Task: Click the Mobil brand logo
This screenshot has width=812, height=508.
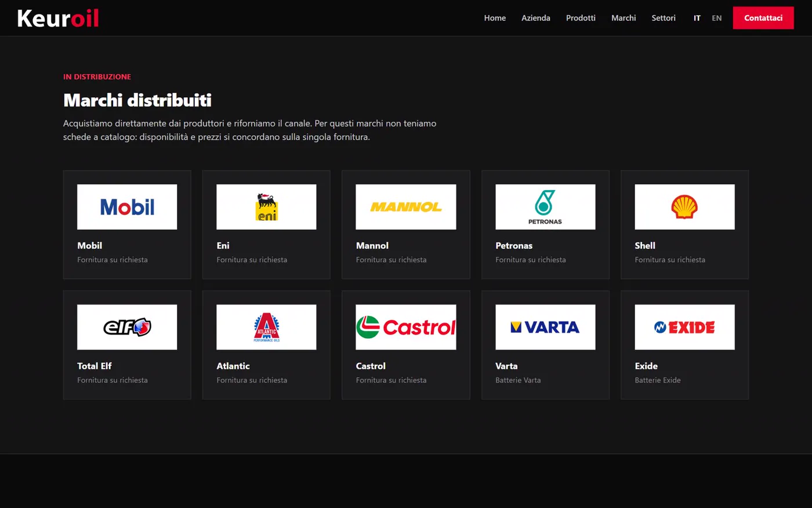Action: coord(127,207)
